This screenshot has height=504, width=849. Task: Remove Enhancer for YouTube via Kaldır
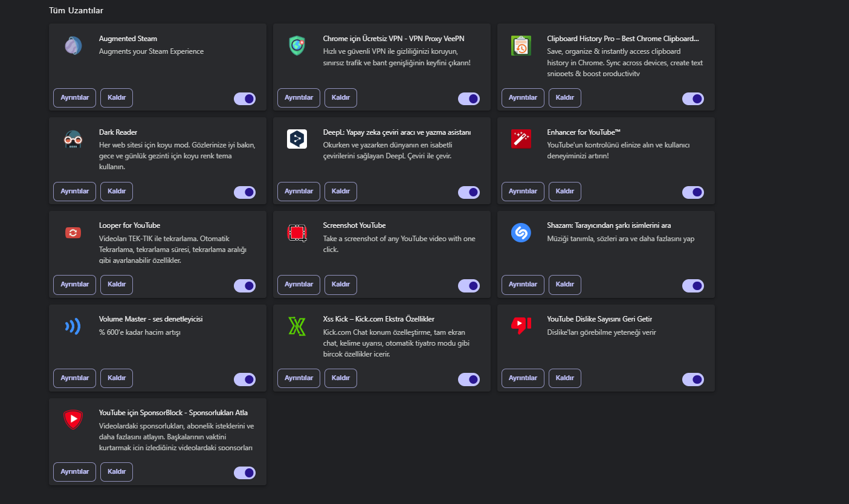click(565, 192)
